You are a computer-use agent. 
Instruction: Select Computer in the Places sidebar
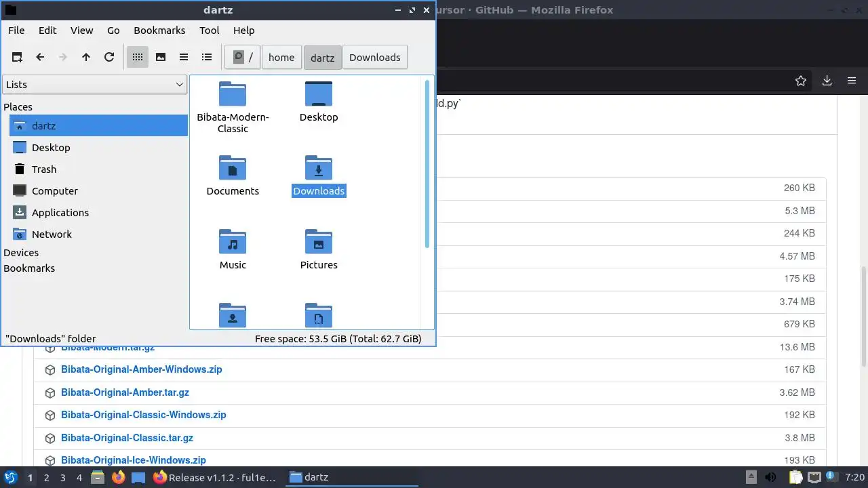click(x=98, y=190)
